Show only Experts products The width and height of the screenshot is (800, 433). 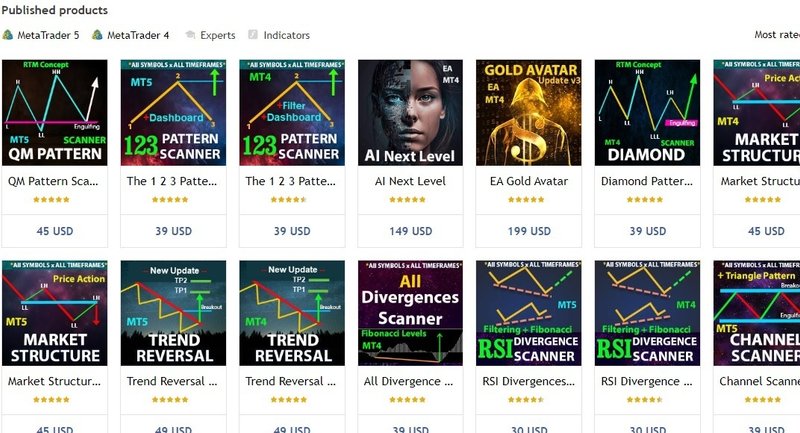point(210,35)
